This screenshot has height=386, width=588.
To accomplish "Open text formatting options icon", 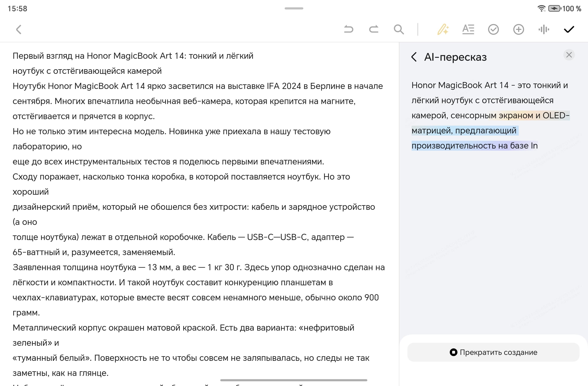I will point(468,29).
